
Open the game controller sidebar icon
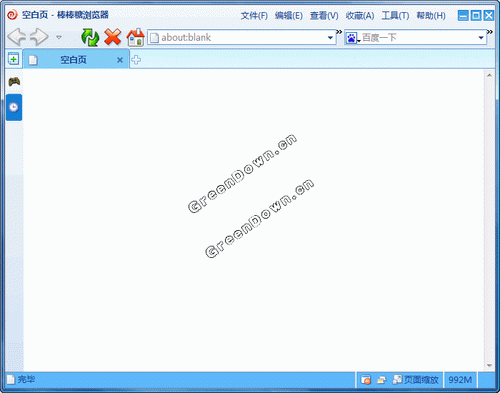click(x=14, y=82)
